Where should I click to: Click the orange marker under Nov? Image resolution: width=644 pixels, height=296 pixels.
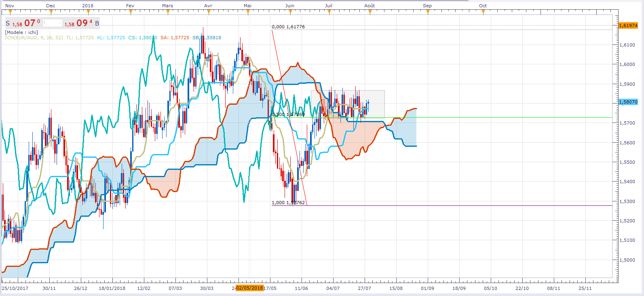(x=11, y=12)
